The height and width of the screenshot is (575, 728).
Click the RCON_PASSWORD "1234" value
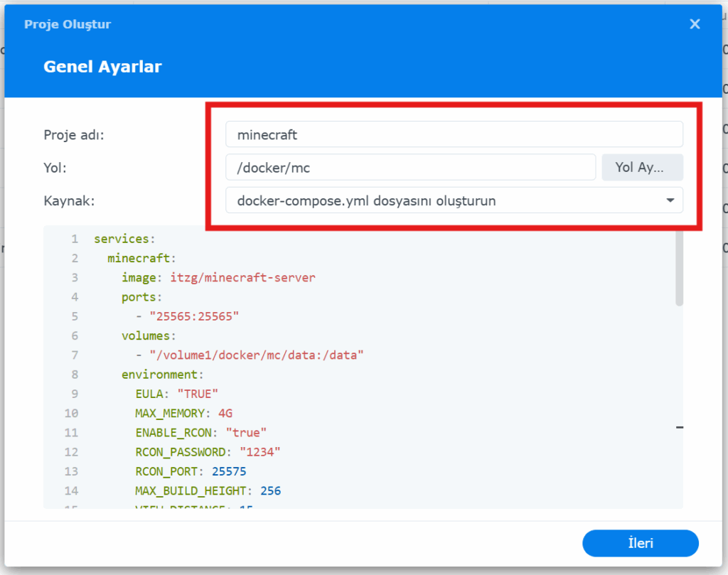[x=260, y=451]
